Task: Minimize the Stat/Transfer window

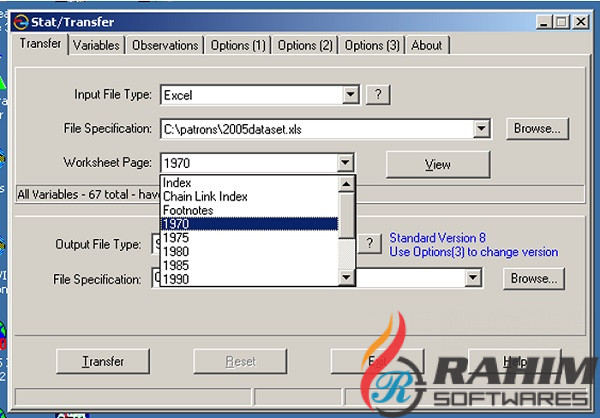Action: (544, 22)
